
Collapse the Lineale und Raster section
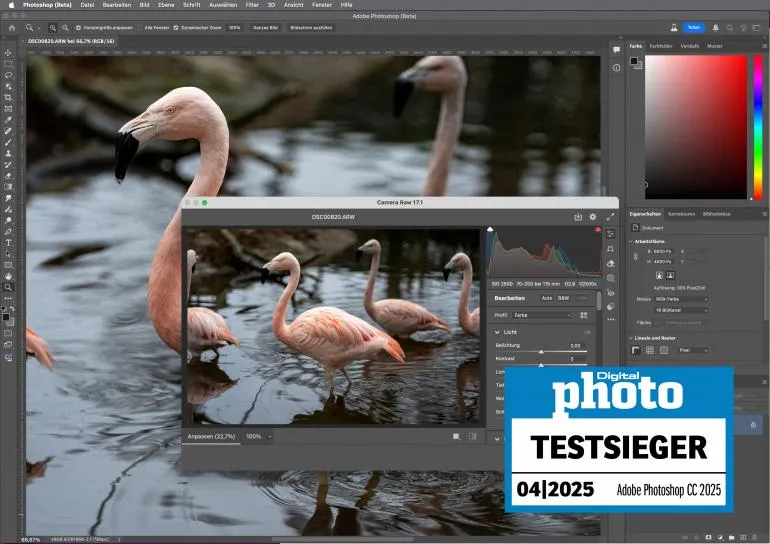point(631,338)
